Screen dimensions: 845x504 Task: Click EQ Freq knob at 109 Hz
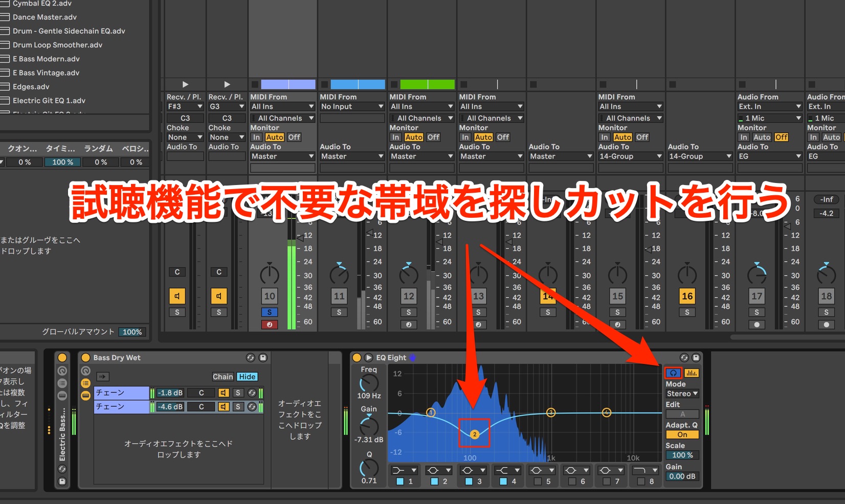point(369,383)
